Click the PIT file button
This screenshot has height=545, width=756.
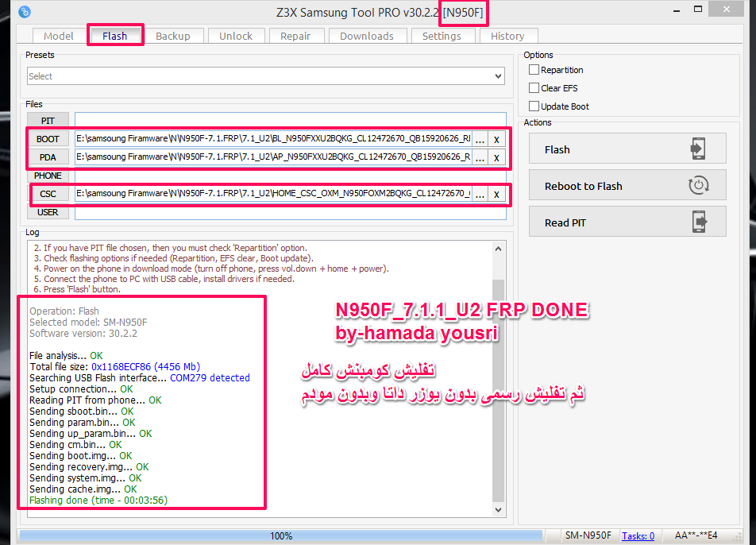click(48, 121)
